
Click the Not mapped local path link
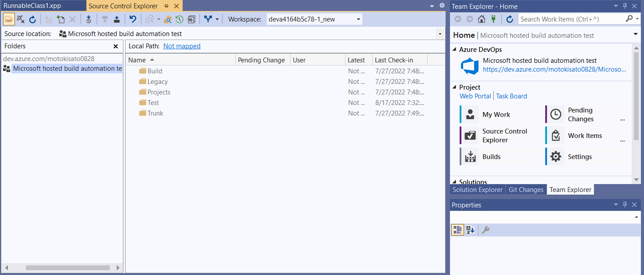click(182, 46)
